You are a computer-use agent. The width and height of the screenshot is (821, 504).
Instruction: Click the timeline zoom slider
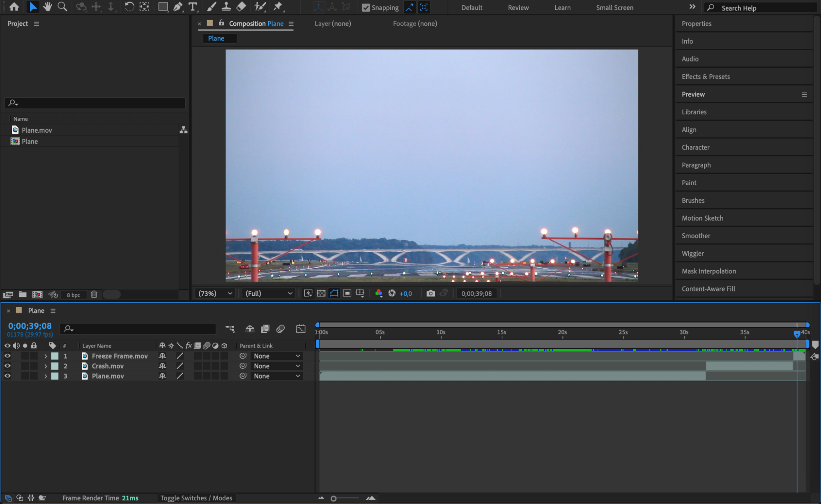point(333,498)
